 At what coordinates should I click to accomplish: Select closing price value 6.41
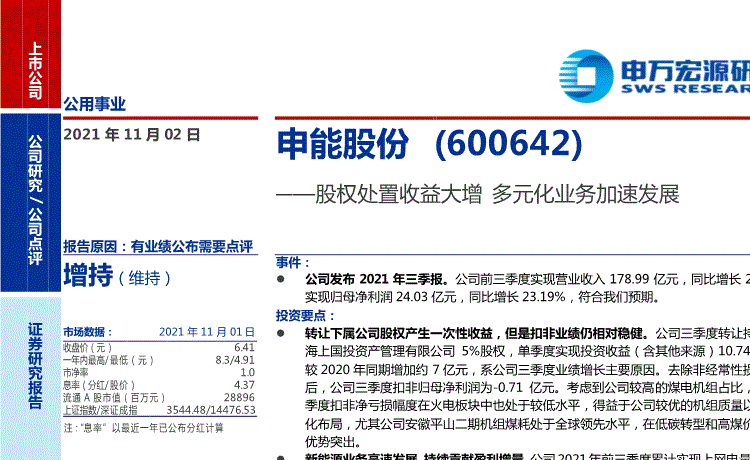[244, 348]
